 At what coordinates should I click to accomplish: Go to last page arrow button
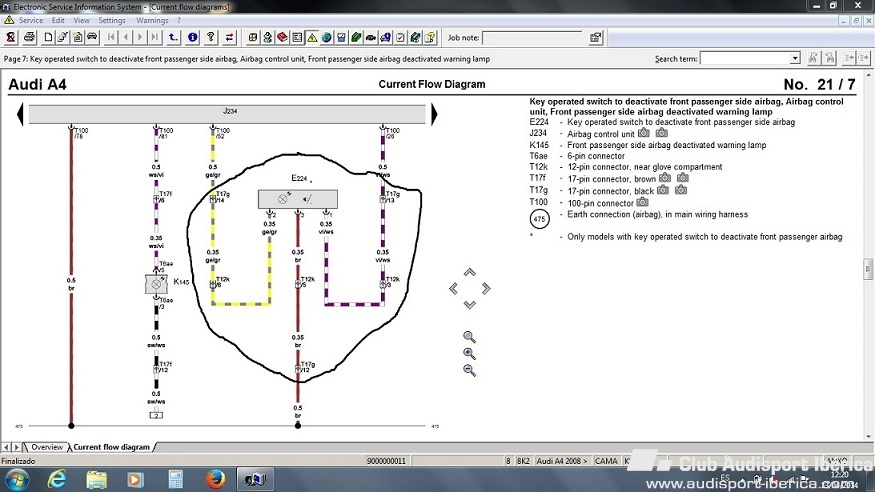point(155,37)
